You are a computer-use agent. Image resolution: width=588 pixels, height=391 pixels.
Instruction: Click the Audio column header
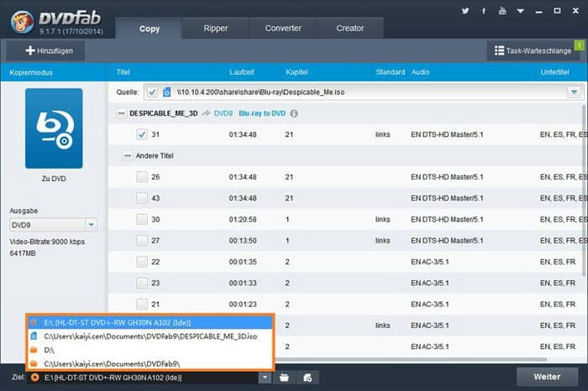pos(420,72)
